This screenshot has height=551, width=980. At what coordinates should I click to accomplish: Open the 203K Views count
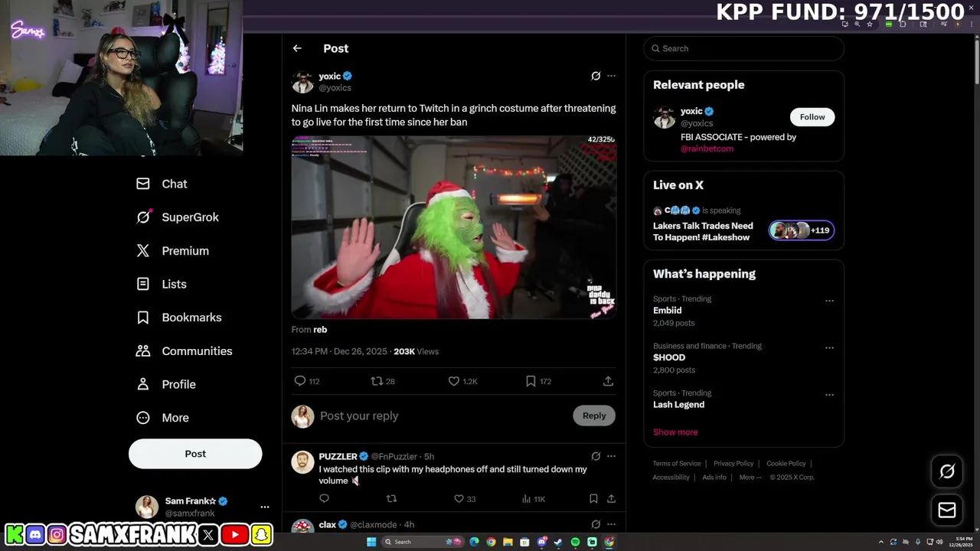tap(416, 351)
